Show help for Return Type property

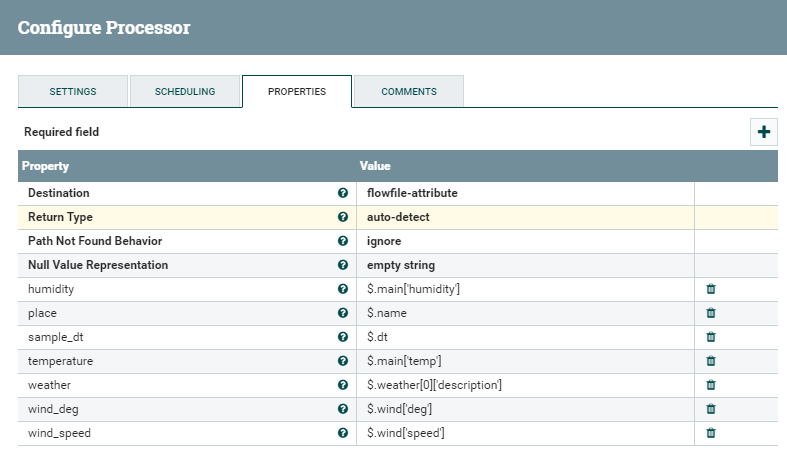[x=343, y=217]
